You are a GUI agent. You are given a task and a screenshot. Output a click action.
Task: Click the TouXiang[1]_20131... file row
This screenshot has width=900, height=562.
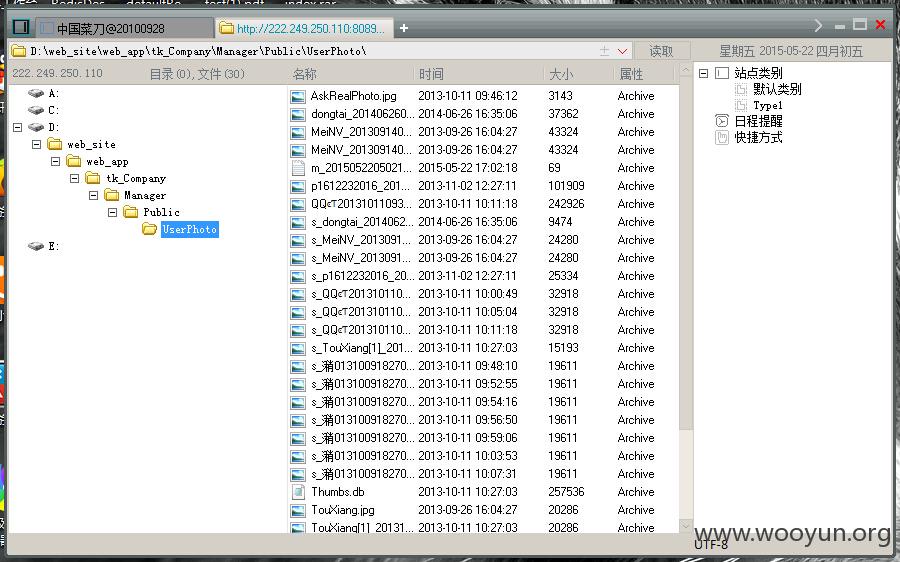[x=483, y=528]
